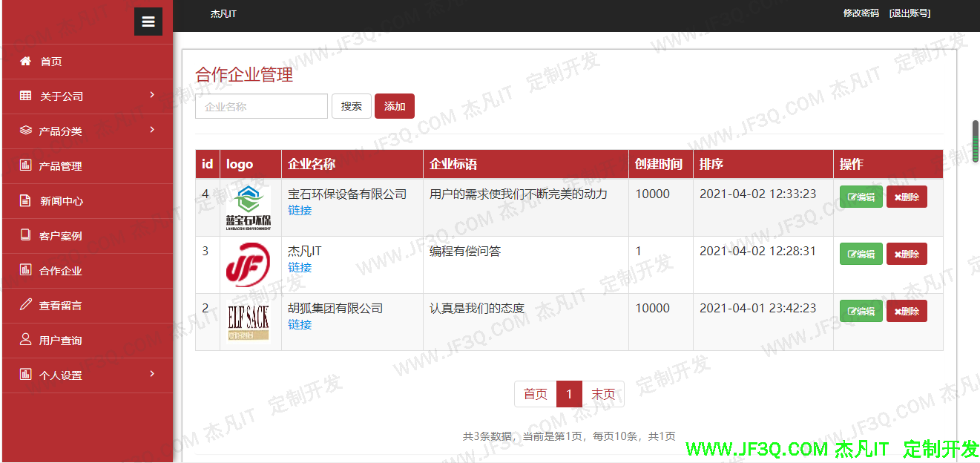Click the user icon beside 用户查询
The height and width of the screenshot is (463, 980).
pos(26,340)
